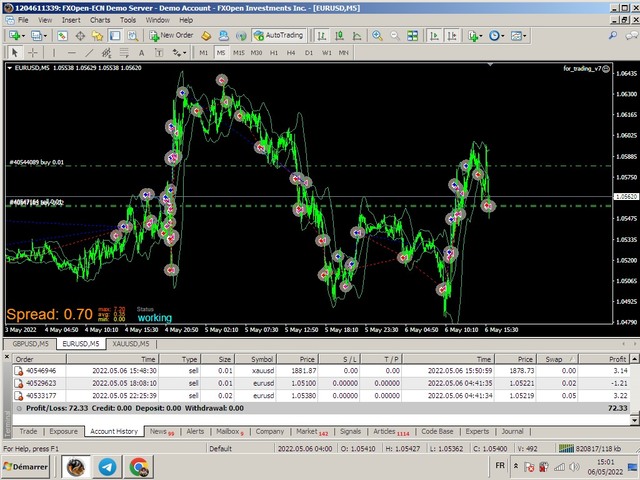Select the Equidistant Channel tool
This screenshot has height=480, width=640.
(x=107, y=53)
